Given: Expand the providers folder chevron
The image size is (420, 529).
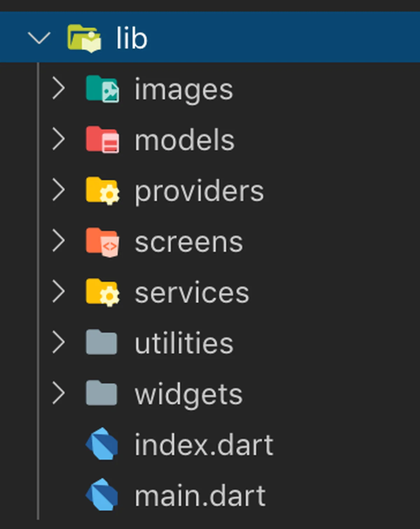Looking at the screenshot, I should click(58, 190).
